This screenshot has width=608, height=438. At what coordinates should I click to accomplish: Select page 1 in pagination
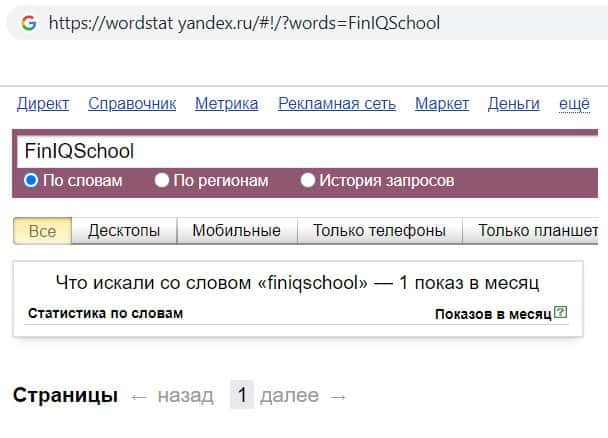pyautogui.click(x=242, y=395)
